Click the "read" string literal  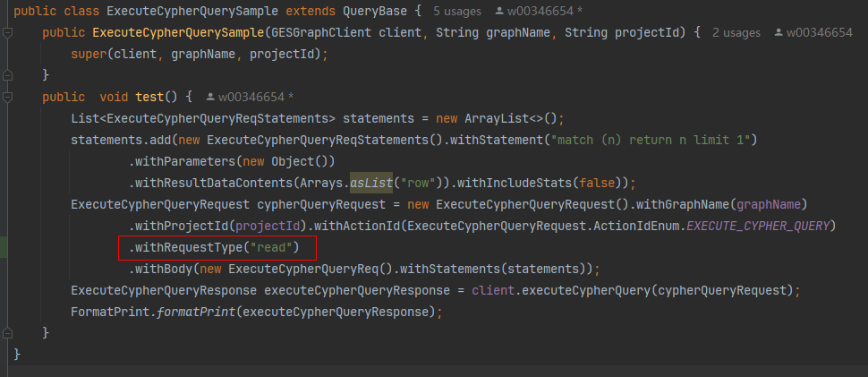271,247
